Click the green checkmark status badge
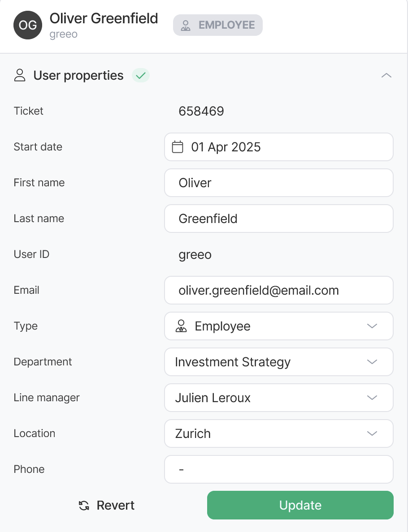Viewport: 408px width, 532px height. click(141, 76)
